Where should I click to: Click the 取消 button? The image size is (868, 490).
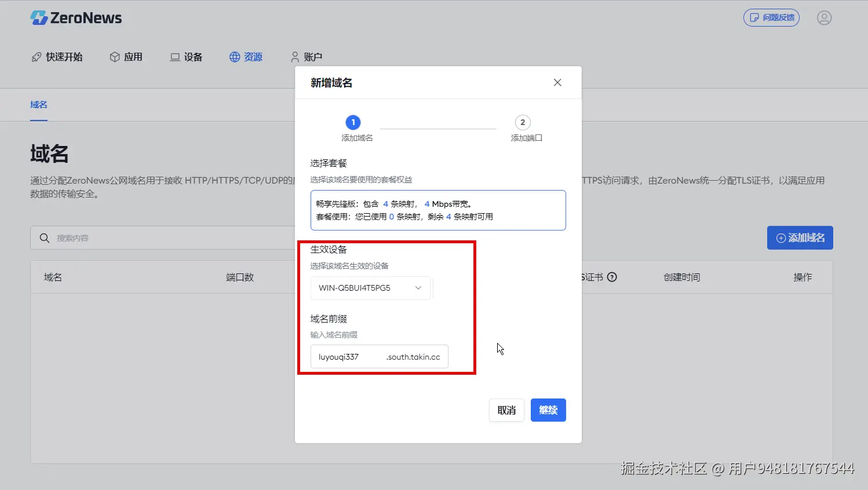click(506, 410)
